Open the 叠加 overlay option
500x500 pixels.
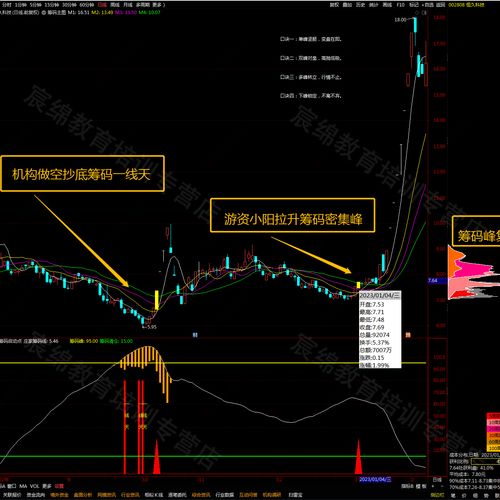click(347, 5)
